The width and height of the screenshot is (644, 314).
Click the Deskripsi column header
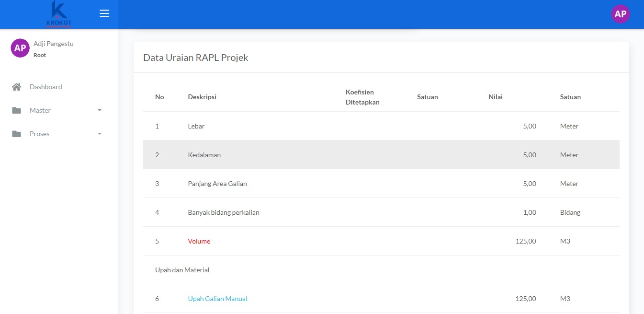pyautogui.click(x=202, y=97)
